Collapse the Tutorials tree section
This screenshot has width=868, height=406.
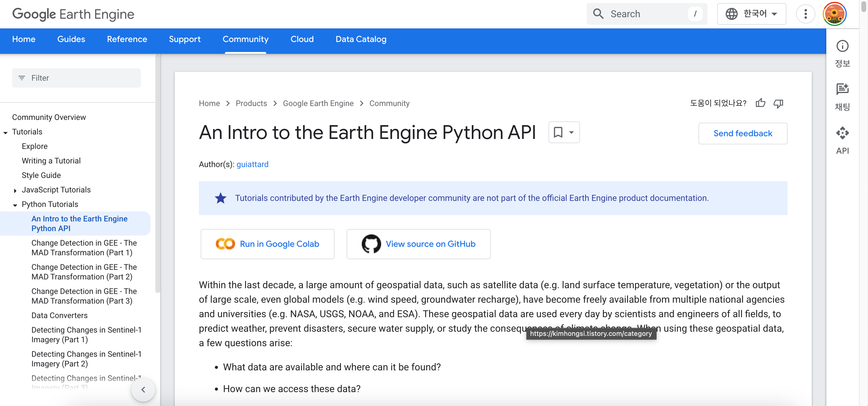pos(5,133)
